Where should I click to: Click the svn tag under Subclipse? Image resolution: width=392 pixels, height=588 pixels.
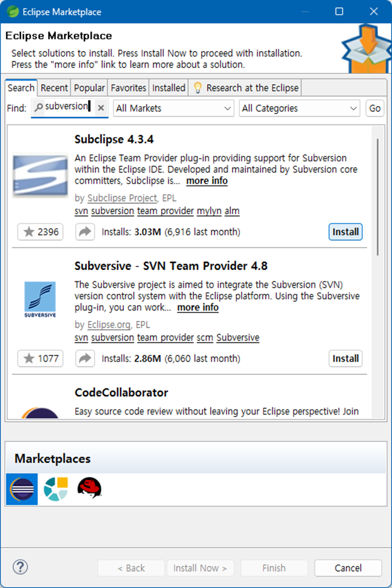click(81, 211)
